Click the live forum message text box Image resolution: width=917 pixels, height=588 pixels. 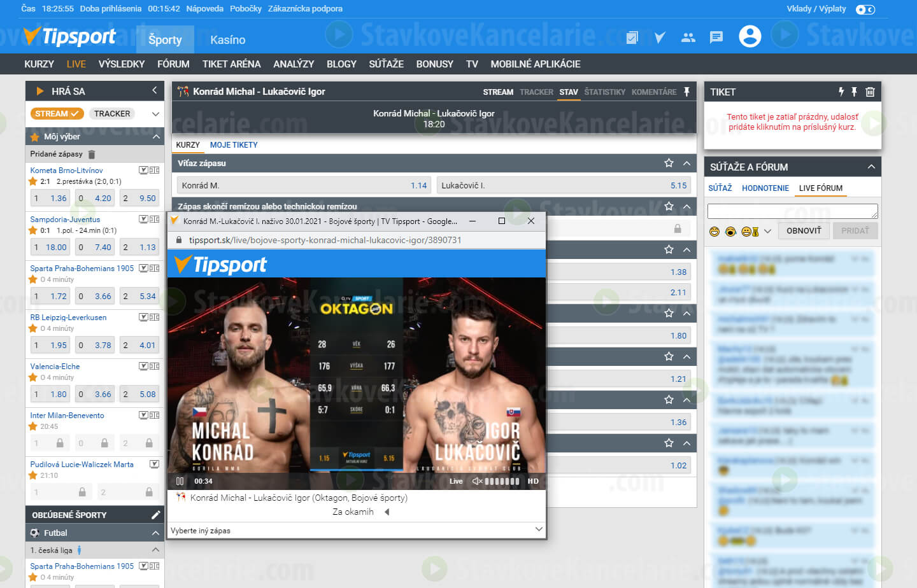pyautogui.click(x=793, y=211)
